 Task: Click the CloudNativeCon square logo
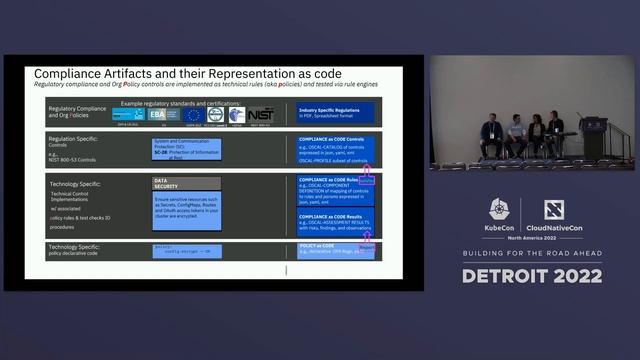pyautogui.click(x=554, y=210)
